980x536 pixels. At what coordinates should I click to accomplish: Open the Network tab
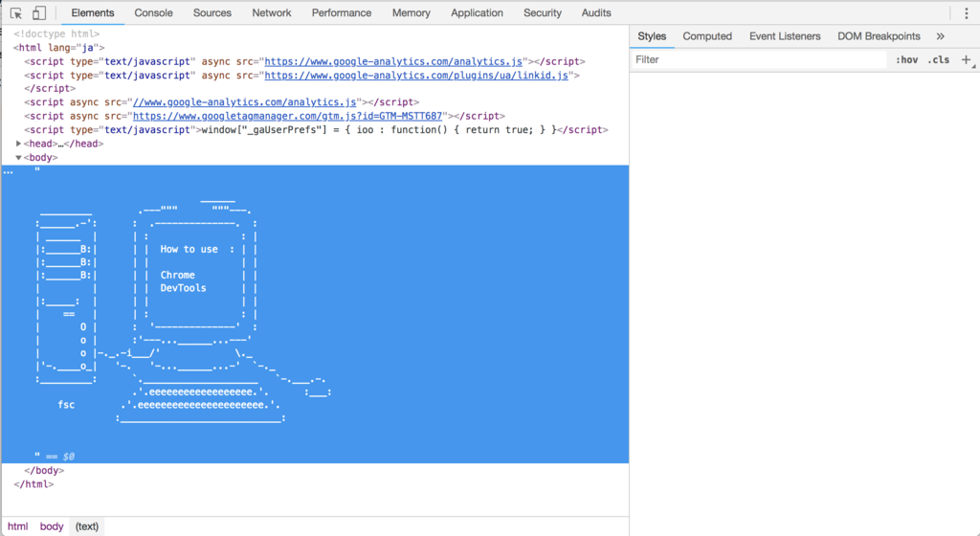pyautogui.click(x=272, y=13)
